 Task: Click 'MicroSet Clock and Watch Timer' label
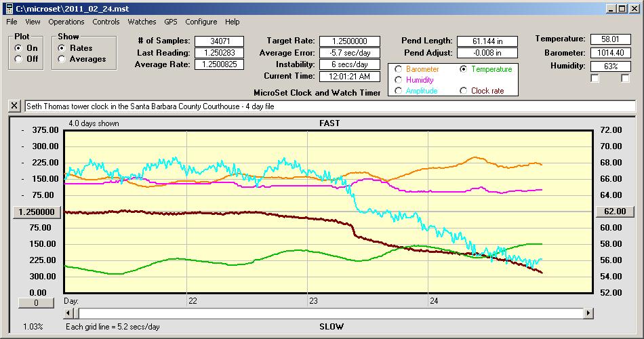(317, 93)
